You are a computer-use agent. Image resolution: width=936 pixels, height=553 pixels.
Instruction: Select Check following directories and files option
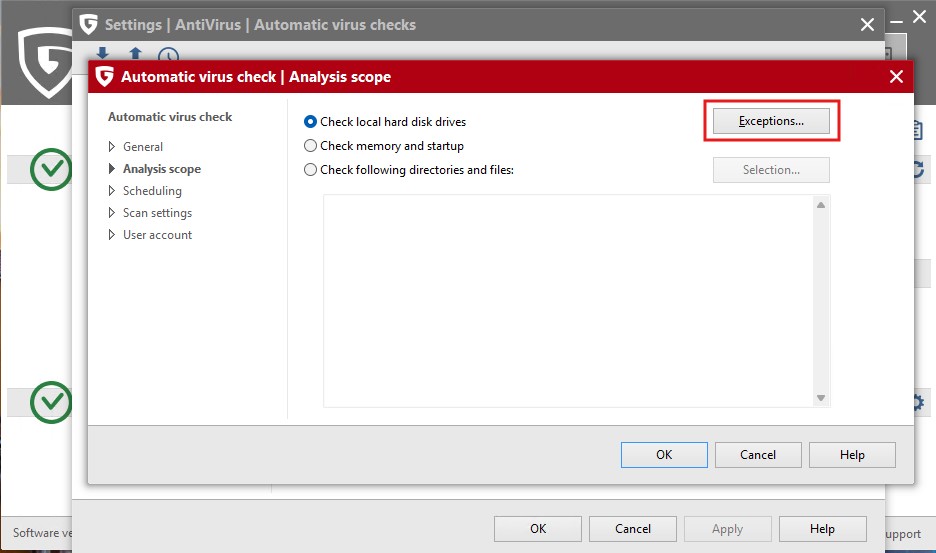(310, 170)
